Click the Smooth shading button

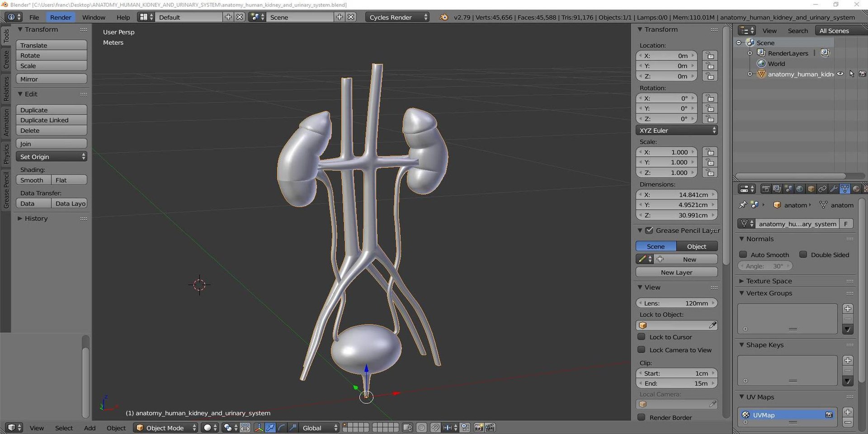(33, 180)
